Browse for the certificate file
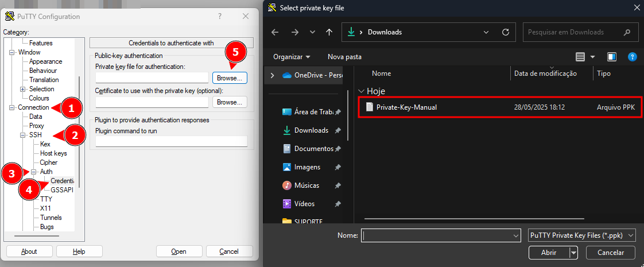 pos(230,102)
